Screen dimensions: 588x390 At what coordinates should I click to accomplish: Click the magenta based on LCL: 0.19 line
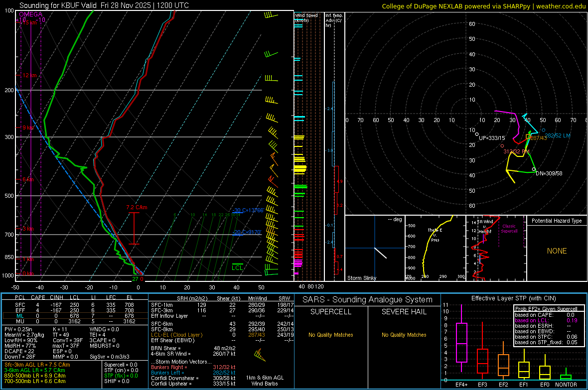(546, 320)
